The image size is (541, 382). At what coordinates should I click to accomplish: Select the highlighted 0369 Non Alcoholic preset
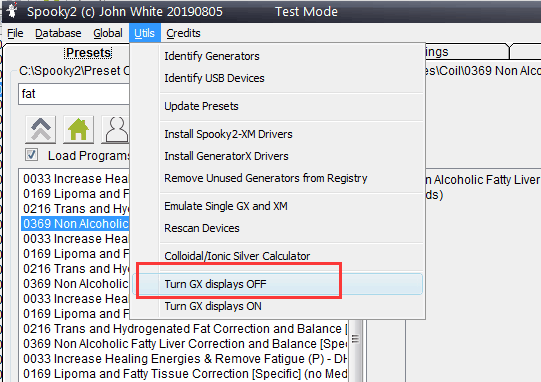[75, 224]
